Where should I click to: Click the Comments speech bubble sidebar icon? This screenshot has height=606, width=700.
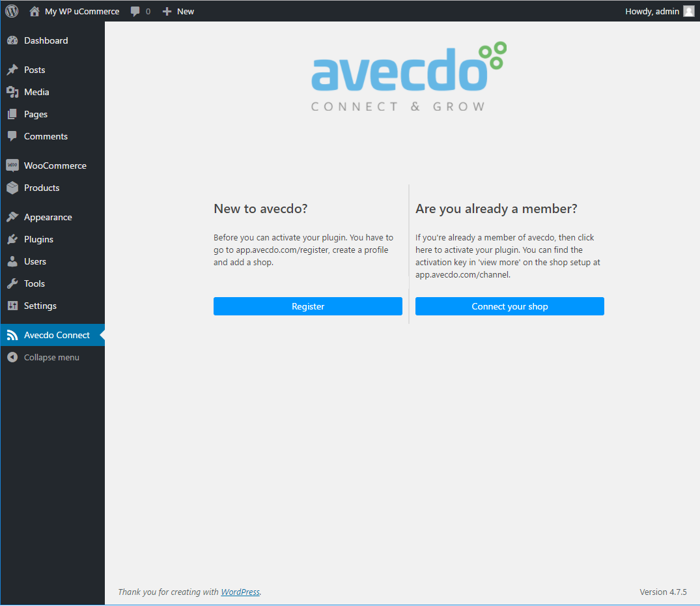pyautogui.click(x=12, y=136)
